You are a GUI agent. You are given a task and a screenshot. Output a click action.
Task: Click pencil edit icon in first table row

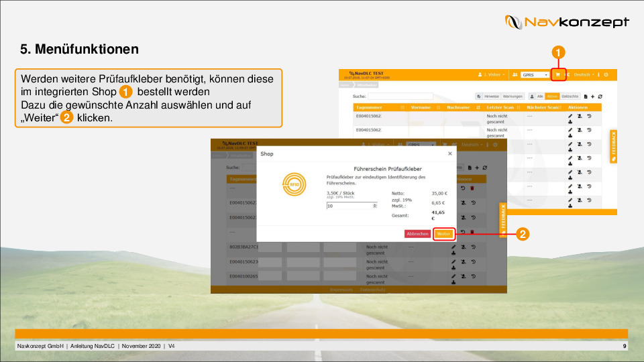coord(570,116)
